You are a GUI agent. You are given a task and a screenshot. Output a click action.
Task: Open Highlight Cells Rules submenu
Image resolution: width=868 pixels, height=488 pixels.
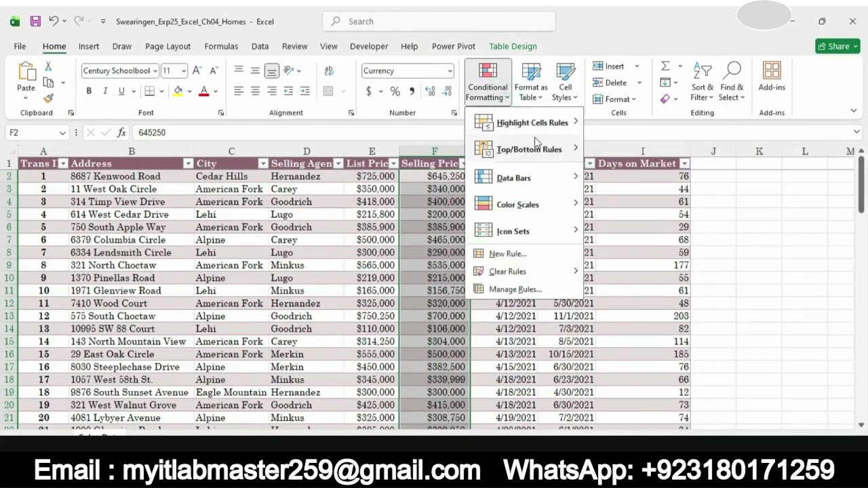[526, 123]
